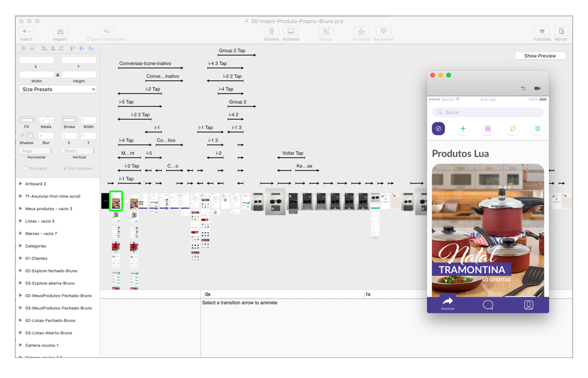Screen dimensions: 588x378
Task: Click the Mirror toolbar icon
Action: (561, 31)
